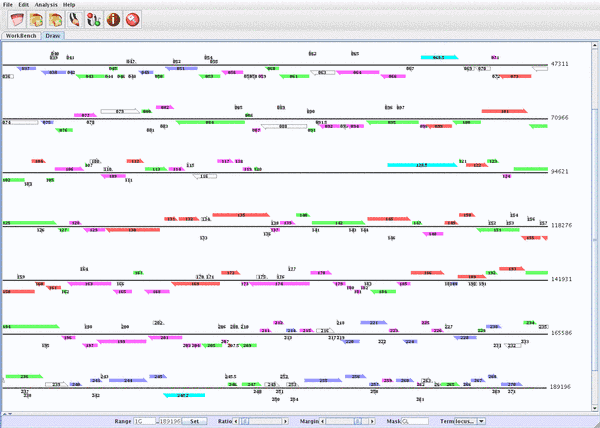
Task: Switch to the WorkBench tab
Action: (x=20, y=35)
